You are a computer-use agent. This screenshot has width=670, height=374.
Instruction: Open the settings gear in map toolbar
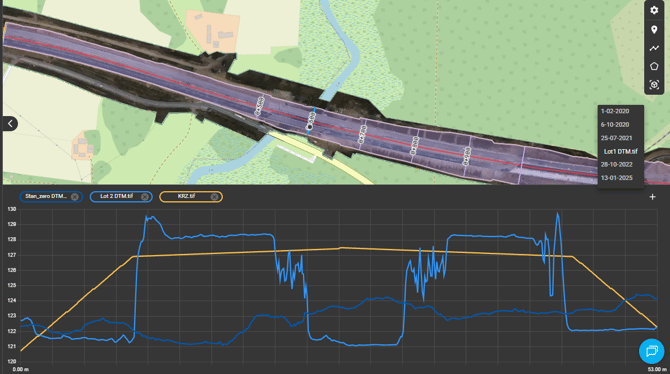[x=654, y=10]
